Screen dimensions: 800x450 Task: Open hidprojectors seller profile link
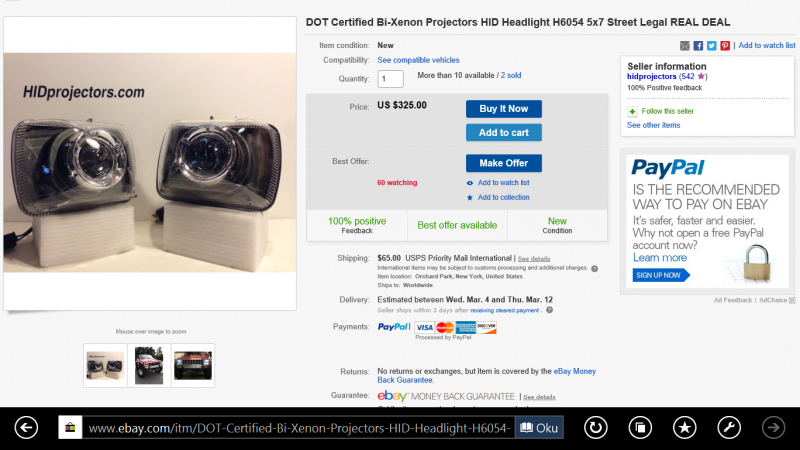tap(652, 77)
